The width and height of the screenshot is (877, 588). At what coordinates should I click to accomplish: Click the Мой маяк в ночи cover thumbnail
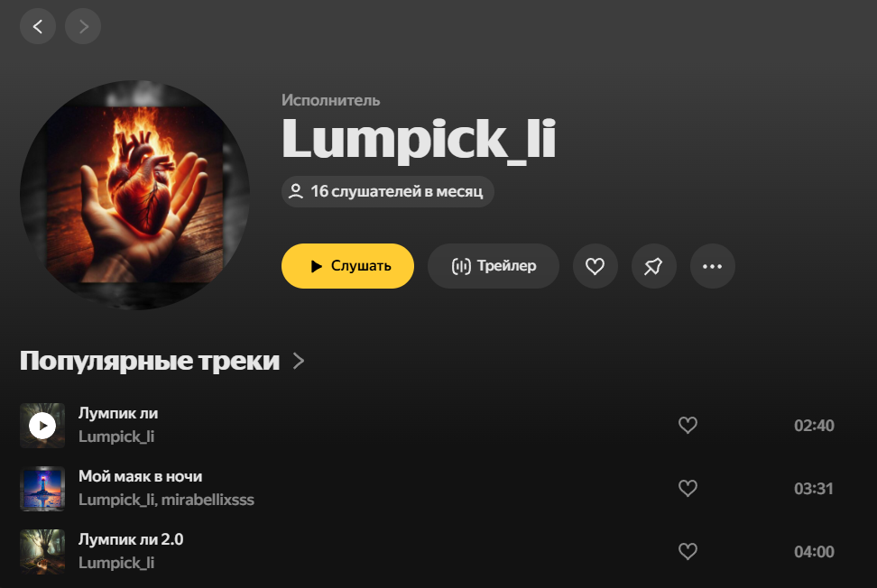coord(42,489)
